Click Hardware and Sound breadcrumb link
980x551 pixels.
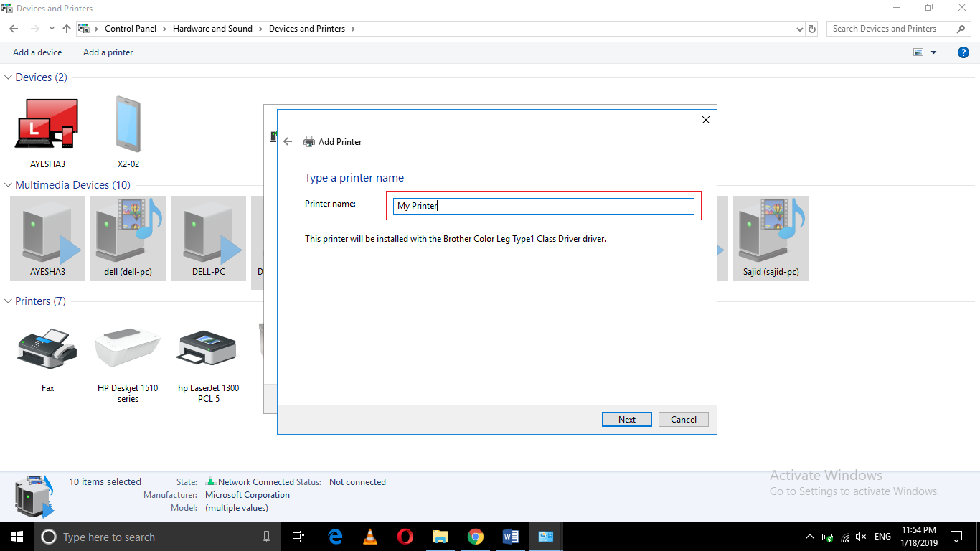pos(212,28)
